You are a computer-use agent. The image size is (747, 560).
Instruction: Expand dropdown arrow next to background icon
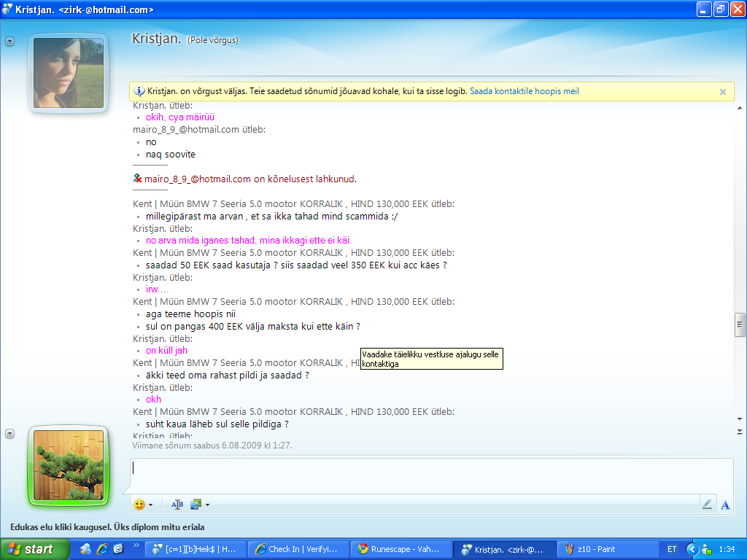(207, 505)
